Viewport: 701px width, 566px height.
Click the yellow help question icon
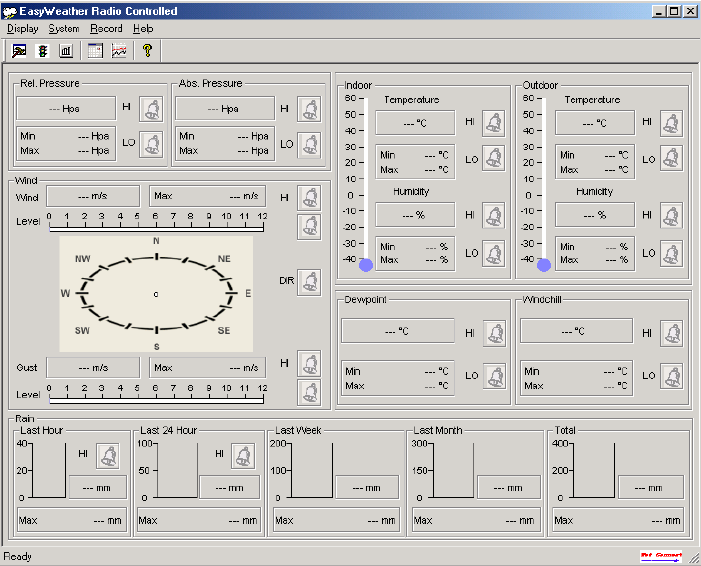tap(147, 51)
